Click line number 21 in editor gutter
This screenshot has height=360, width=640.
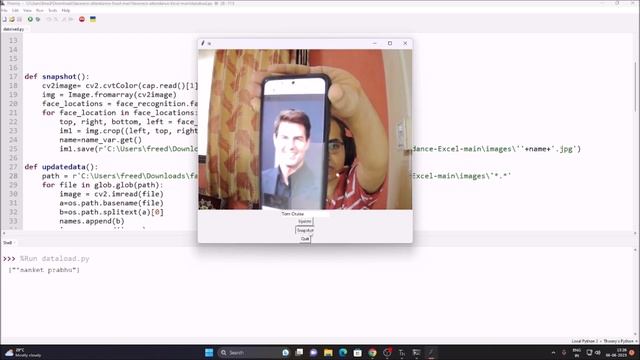[x=13, y=113]
